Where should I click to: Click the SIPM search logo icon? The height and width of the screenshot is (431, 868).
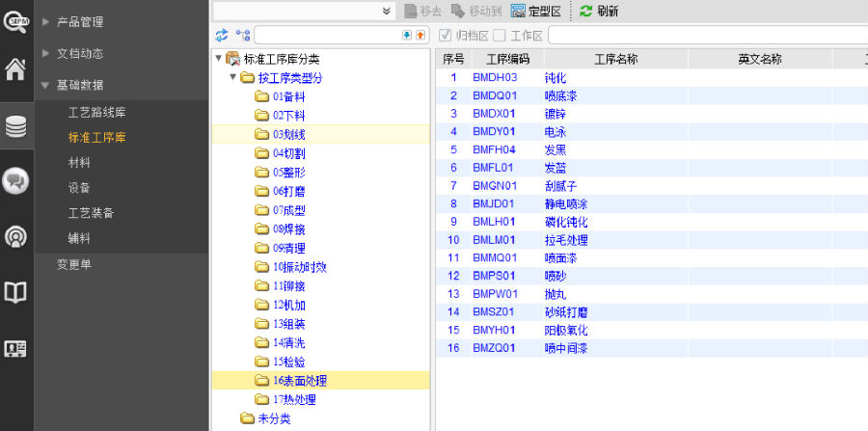click(15, 19)
